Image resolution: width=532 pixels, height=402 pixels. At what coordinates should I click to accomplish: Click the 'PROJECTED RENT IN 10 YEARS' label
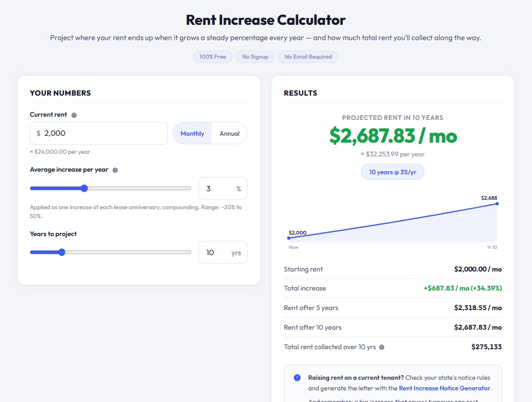(x=393, y=118)
